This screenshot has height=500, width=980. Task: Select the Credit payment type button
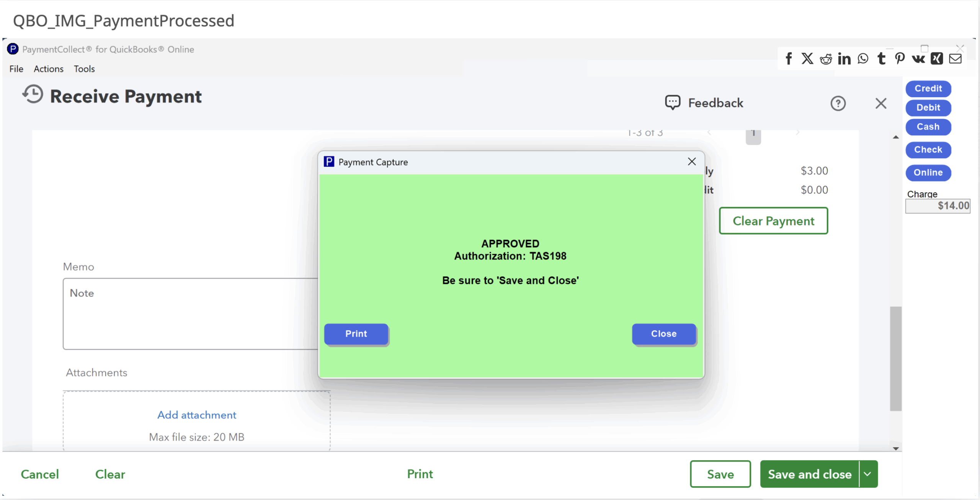pyautogui.click(x=928, y=88)
